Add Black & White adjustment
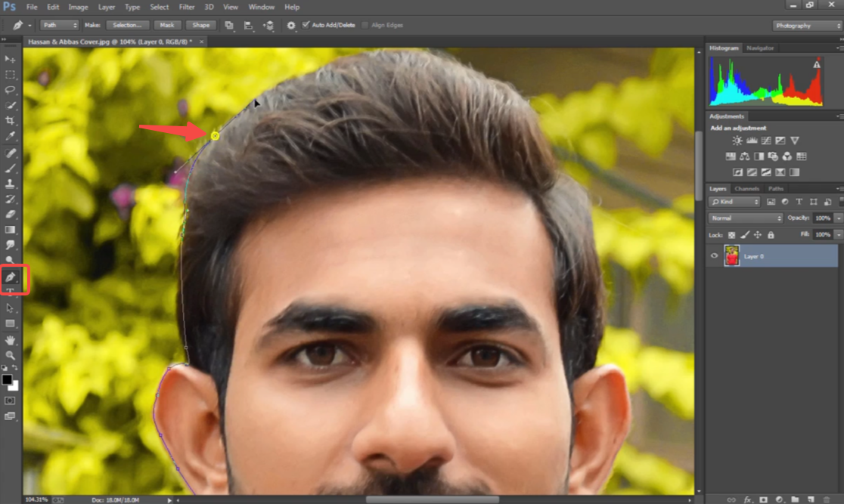Screen dimensions: 844x504 click(x=759, y=156)
